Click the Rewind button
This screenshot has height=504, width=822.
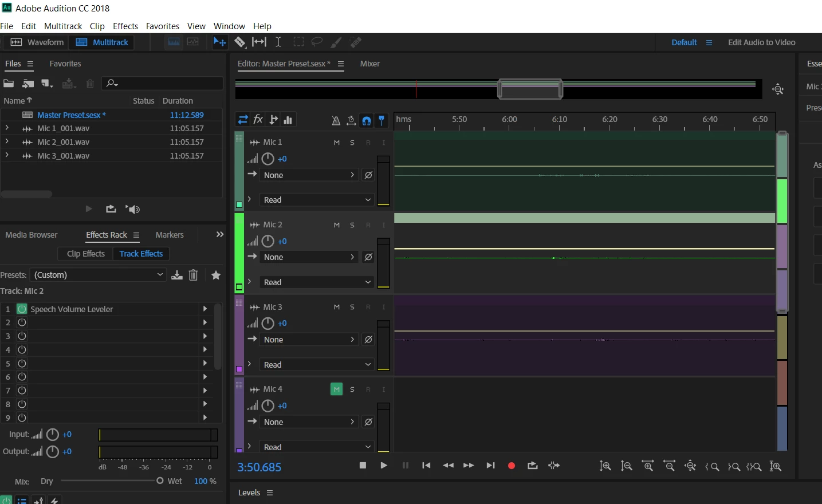(449, 466)
